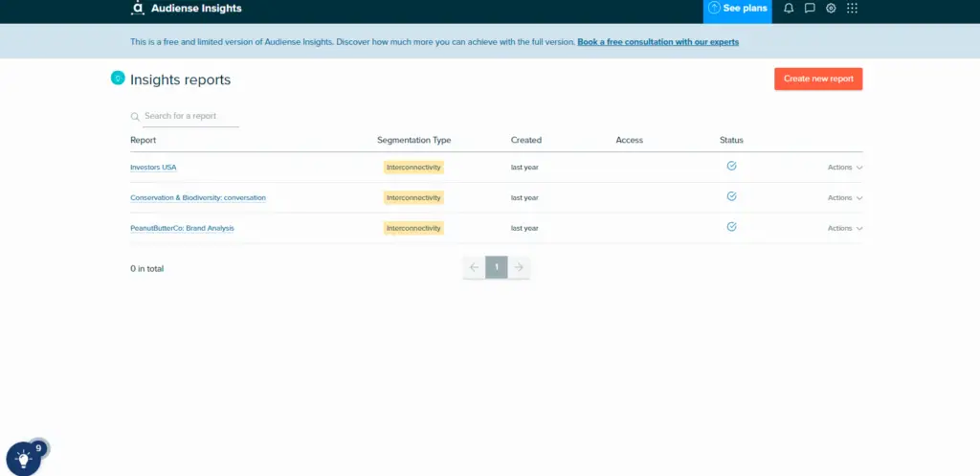Click Create new report
The height and width of the screenshot is (476, 980).
coord(818,79)
